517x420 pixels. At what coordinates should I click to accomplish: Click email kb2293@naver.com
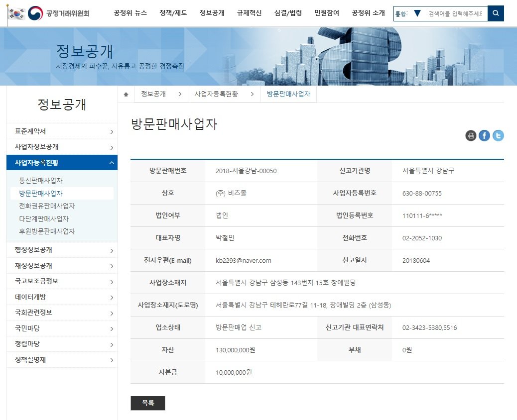[244, 261]
